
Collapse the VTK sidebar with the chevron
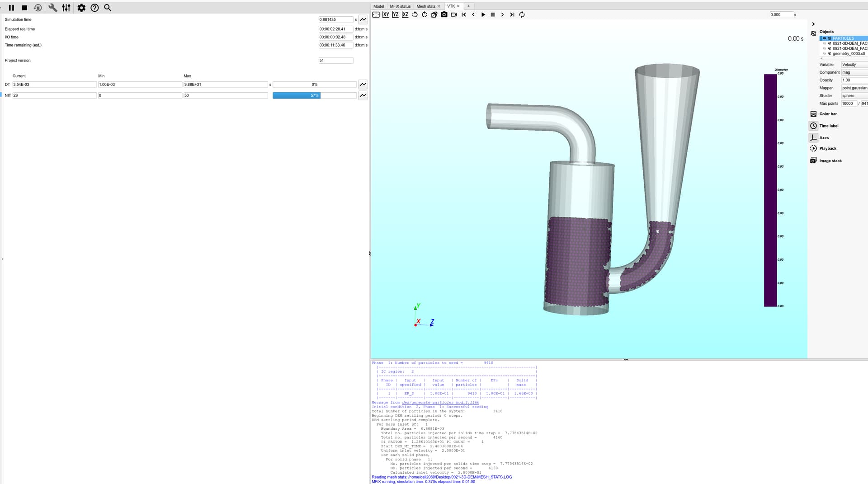click(813, 24)
